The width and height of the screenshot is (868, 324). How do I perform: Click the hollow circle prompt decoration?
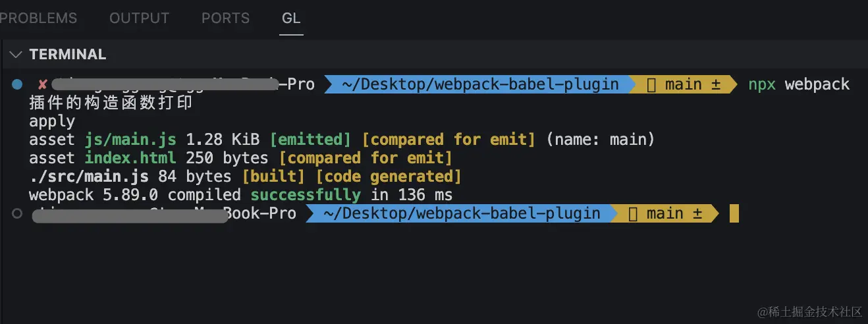point(18,213)
